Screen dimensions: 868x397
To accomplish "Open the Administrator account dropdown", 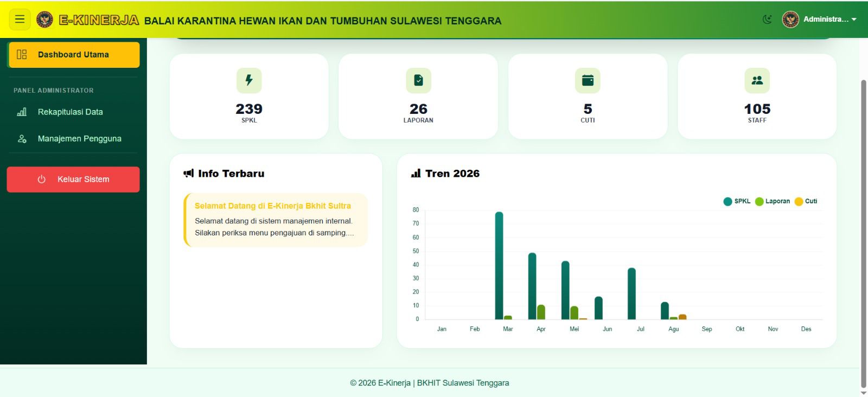I will coord(820,20).
